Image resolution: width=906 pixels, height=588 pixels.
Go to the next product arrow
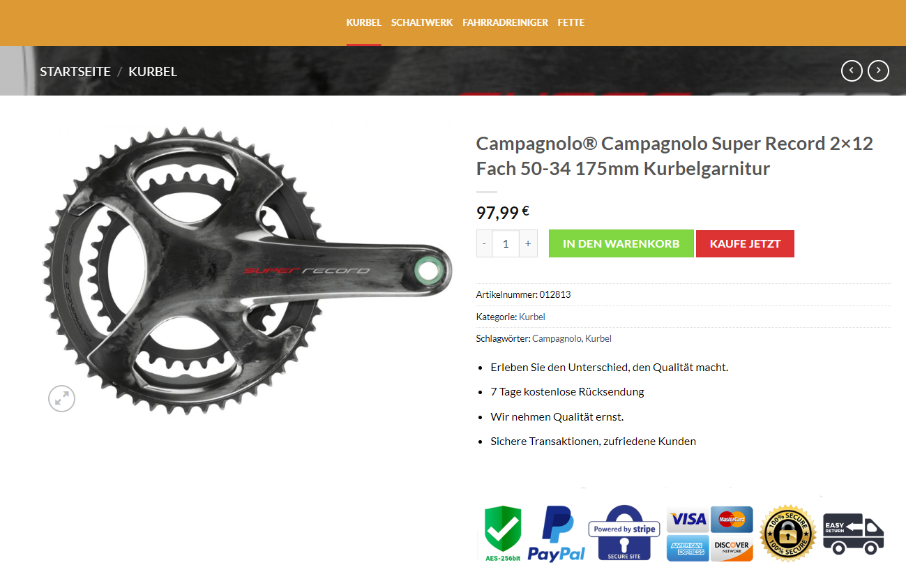click(879, 71)
